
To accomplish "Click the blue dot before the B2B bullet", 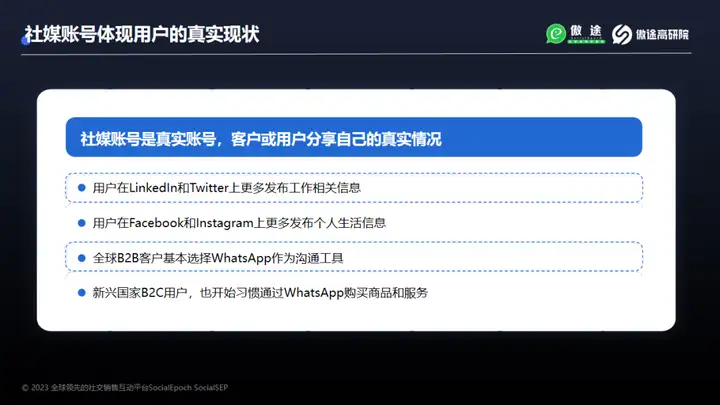I will (82, 258).
